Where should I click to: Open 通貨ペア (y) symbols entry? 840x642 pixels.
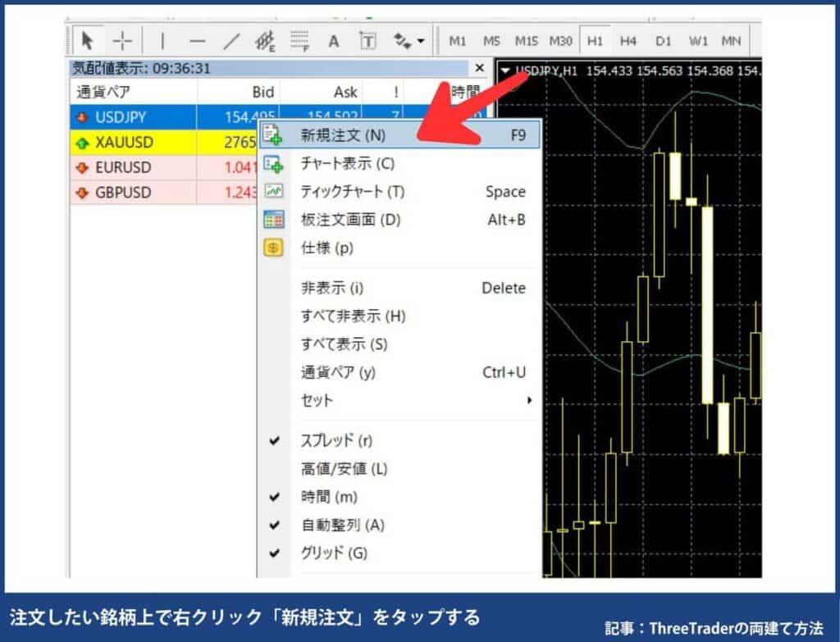(x=399, y=372)
